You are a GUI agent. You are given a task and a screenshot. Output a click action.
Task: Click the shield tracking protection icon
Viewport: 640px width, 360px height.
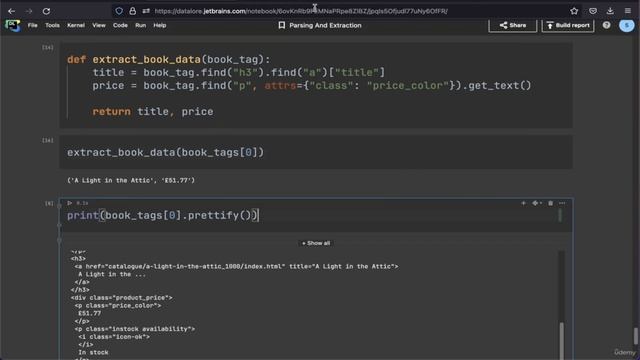click(119, 11)
